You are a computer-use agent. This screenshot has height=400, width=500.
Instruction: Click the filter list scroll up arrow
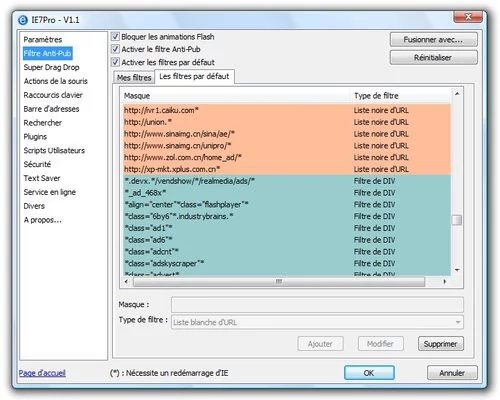coord(457,94)
